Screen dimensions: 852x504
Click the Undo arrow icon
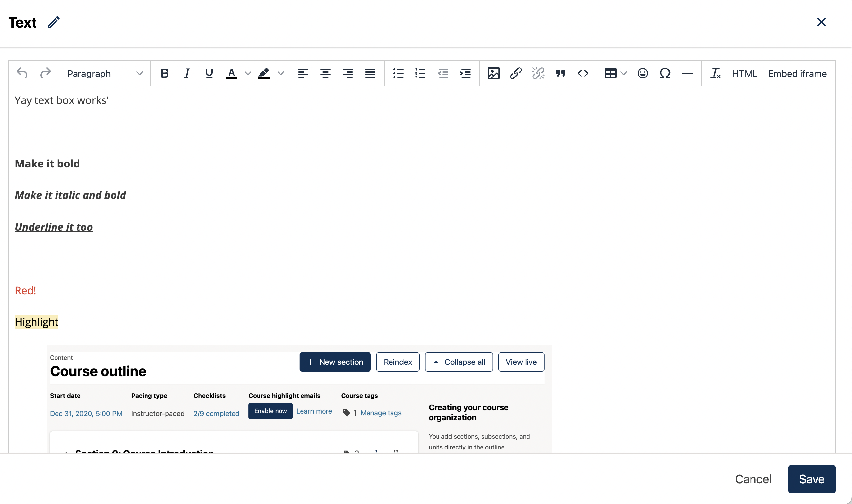click(x=22, y=73)
